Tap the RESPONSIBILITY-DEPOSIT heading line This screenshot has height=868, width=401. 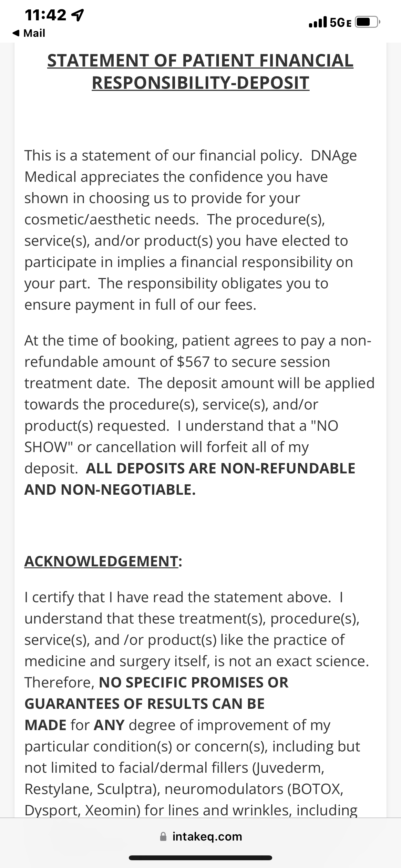coord(200,83)
